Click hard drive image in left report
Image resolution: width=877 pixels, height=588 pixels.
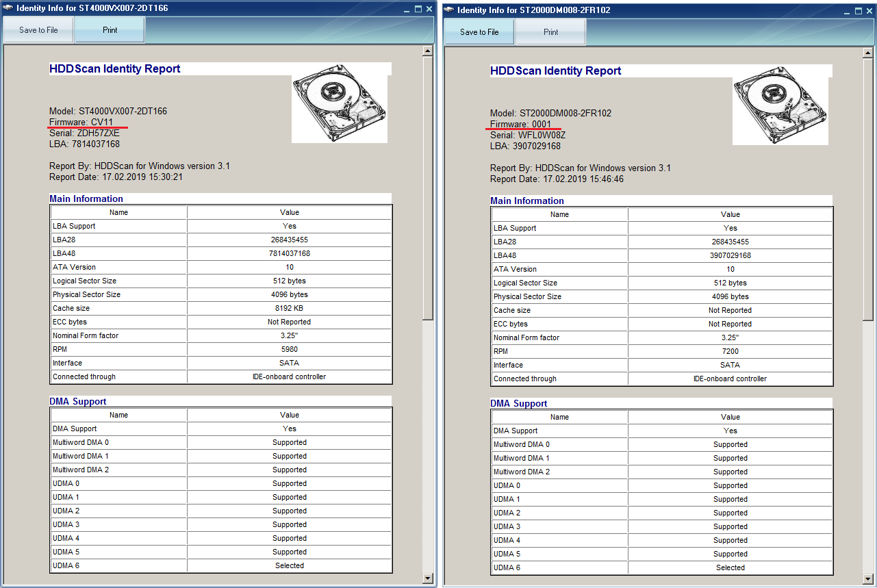(340, 108)
